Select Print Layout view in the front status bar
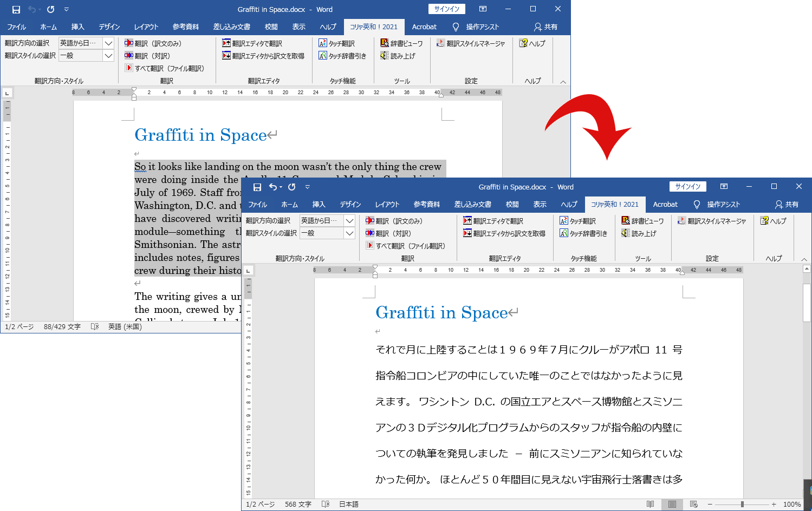Image resolution: width=812 pixels, height=511 pixels. coord(672,504)
